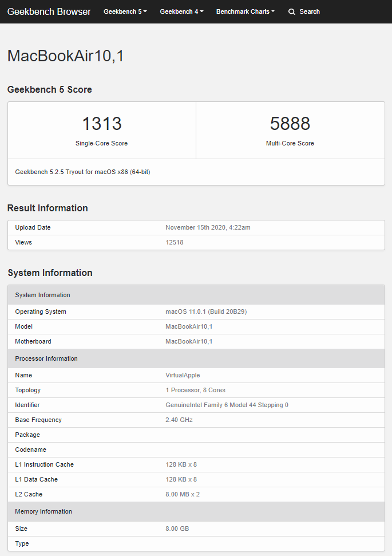Open the Geekbench 4 dropdown menu
The height and width of the screenshot is (556, 392).
[181, 11]
